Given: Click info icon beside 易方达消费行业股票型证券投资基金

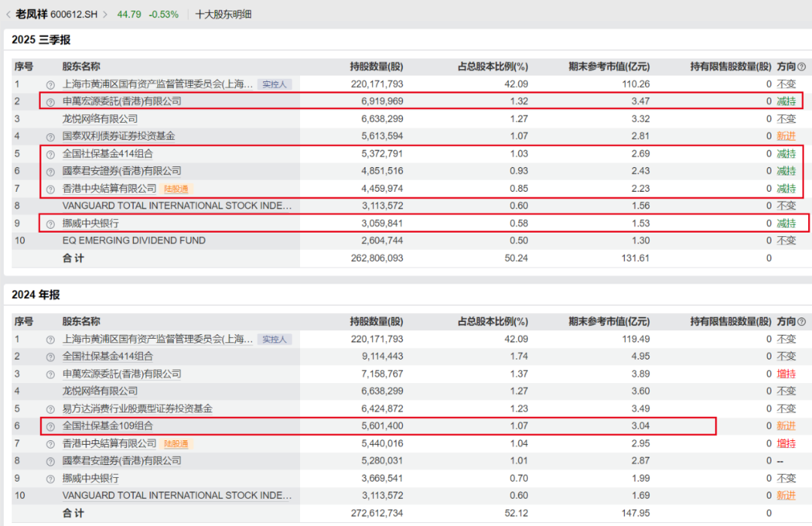Looking at the screenshot, I should click(51, 409).
